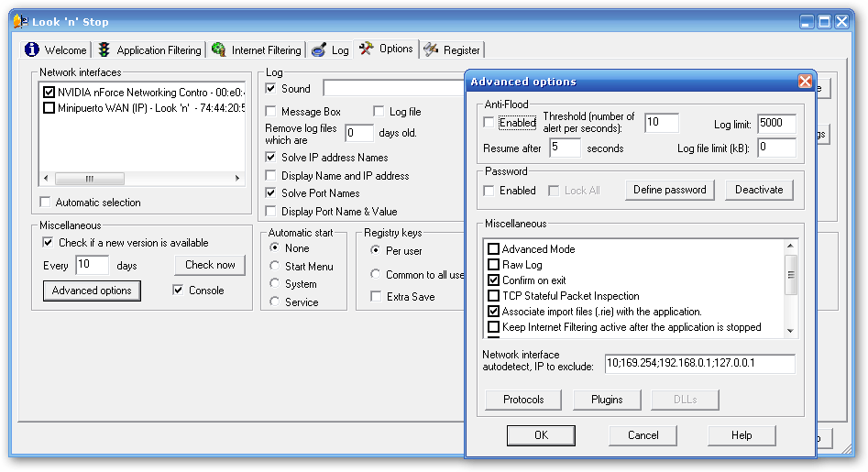The width and height of the screenshot is (868, 472).
Task: Uncheck Confirm on exit
Action: (x=494, y=280)
